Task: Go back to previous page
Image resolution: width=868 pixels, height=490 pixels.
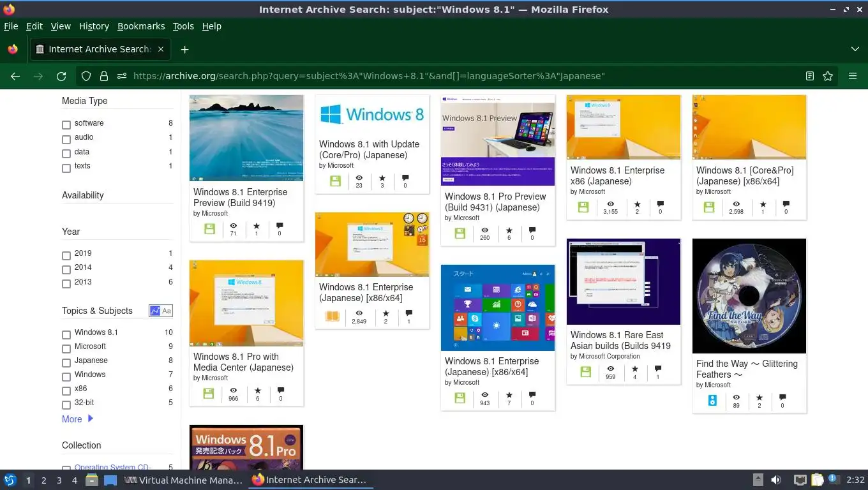Action: point(15,76)
